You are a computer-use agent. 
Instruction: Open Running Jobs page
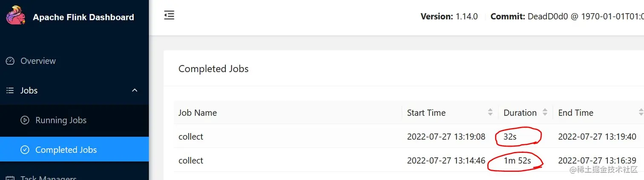coord(61,120)
